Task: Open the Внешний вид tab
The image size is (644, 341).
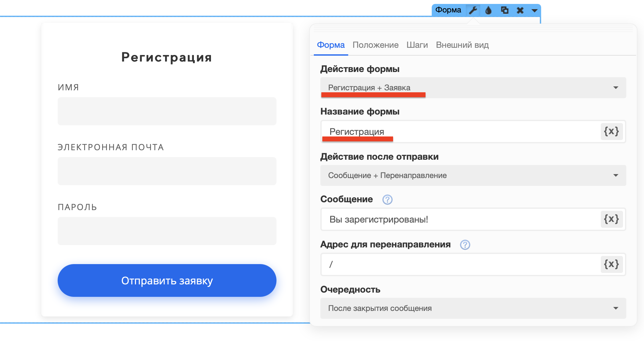Action: [x=462, y=45]
